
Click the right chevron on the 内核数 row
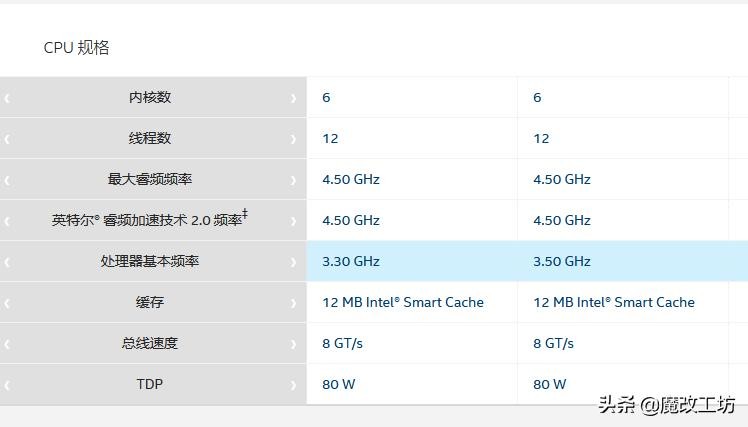pyautogui.click(x=293, y=98)
